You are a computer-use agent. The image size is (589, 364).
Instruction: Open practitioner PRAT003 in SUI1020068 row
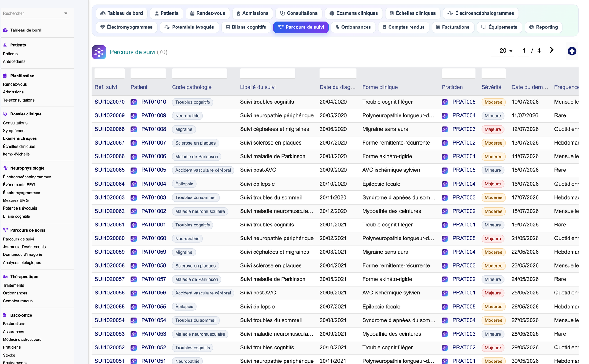[464, 129]
